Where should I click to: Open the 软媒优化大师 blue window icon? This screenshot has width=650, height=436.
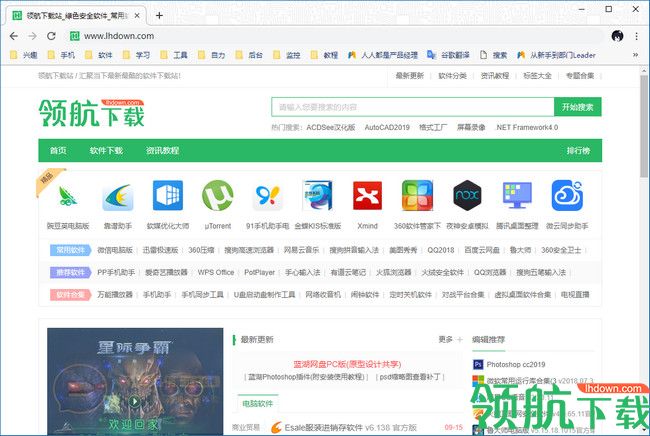point(167,195)
